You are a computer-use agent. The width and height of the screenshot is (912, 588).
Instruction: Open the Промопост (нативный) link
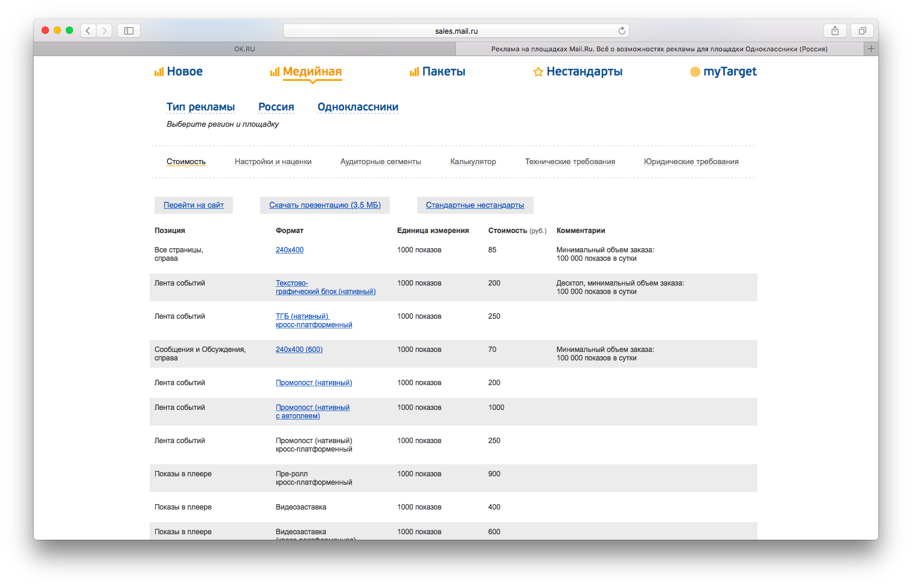pyautogui.click(x=314, y=383)
